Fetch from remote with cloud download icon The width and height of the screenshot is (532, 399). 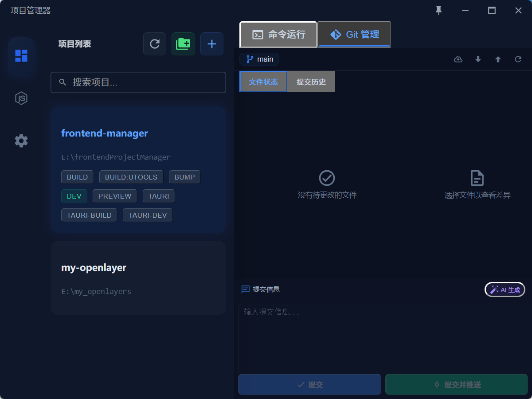(x=458, y=59)
